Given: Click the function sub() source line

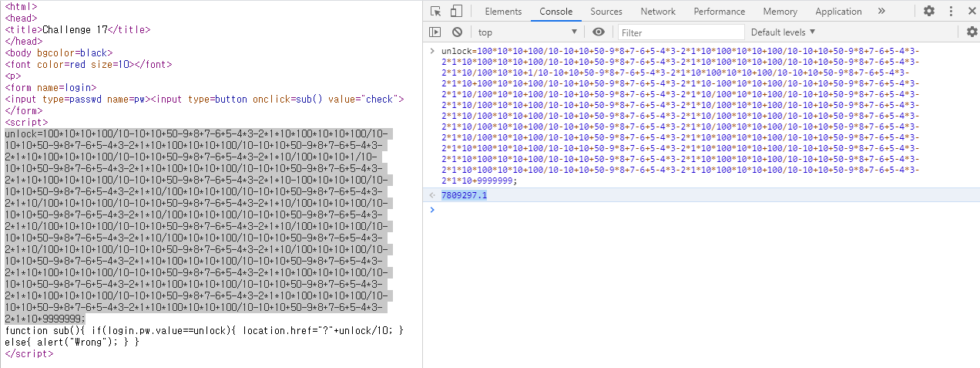Looking at the screenshot, I should coord(204,330).
